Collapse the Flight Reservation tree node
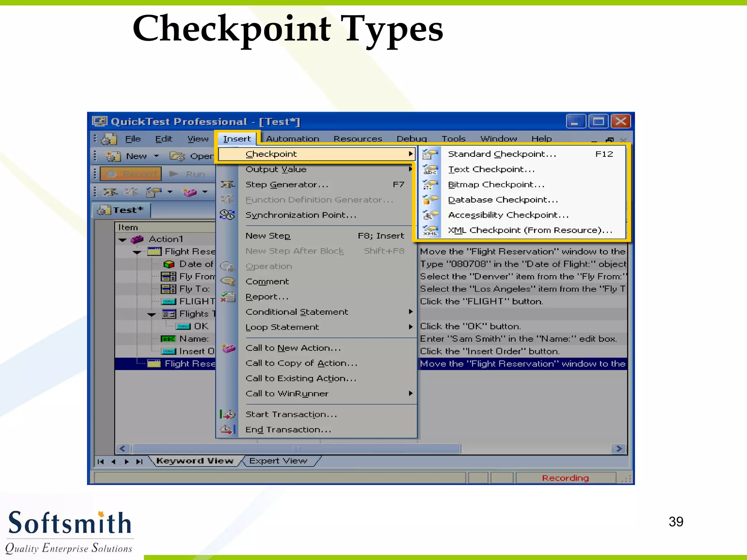The image size is (747, 560). (137, 252)
